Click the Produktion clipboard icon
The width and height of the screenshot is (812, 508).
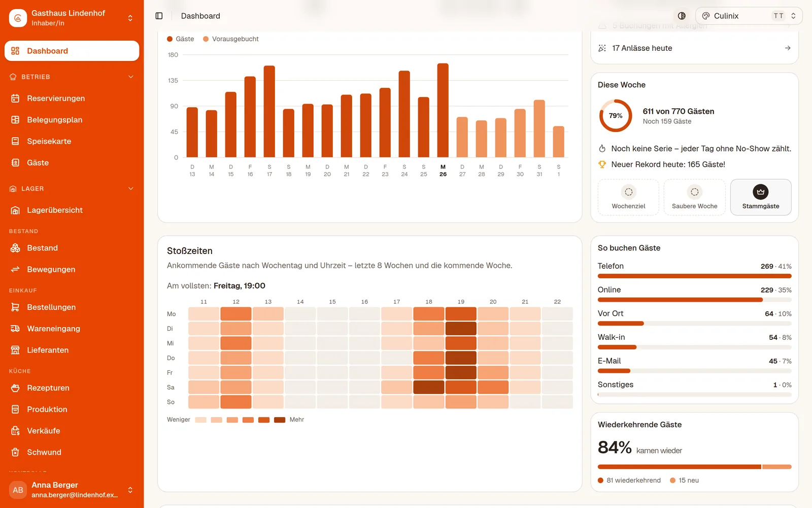[15, 409]
